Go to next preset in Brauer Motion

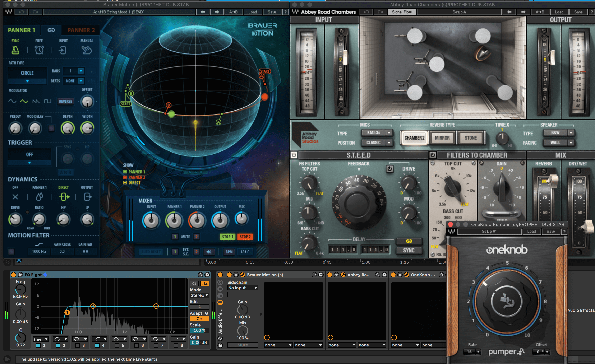(x=217, y=12)
